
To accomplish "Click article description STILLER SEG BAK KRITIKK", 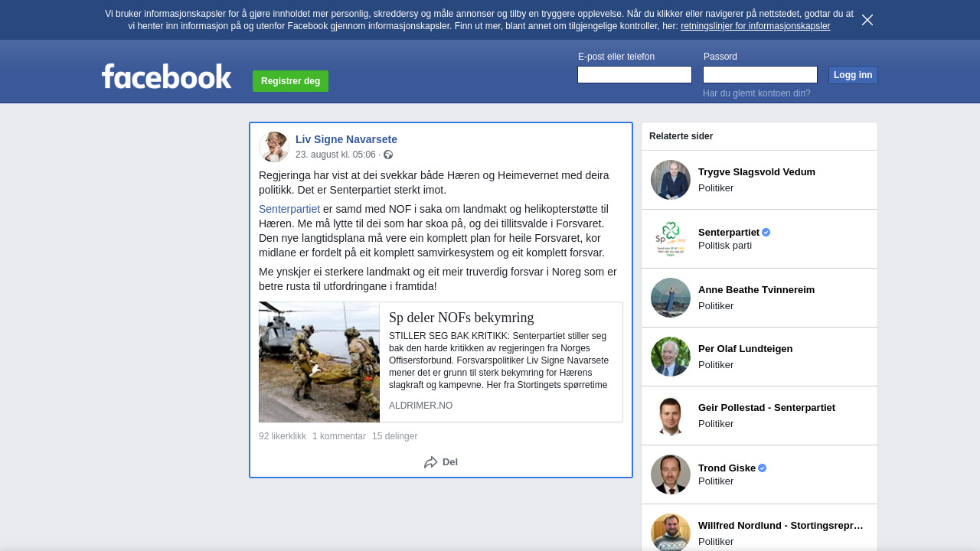I will pyautogui.click(x=499, y=360).
